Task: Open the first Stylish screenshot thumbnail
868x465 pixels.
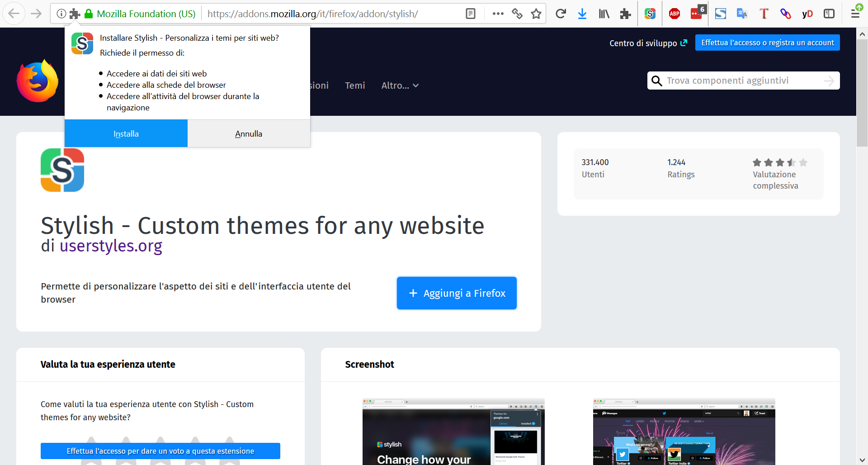Action: [453, 432]
